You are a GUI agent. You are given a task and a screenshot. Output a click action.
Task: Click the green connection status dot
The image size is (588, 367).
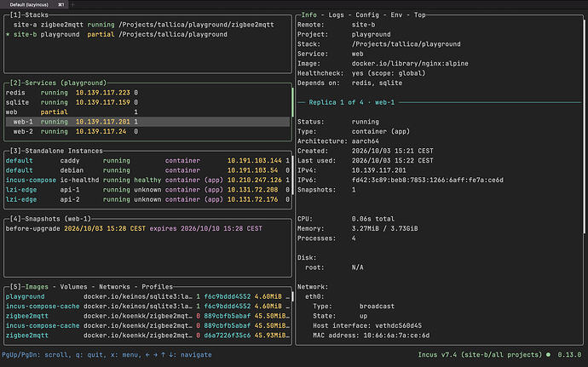click(x=548, y=354)
